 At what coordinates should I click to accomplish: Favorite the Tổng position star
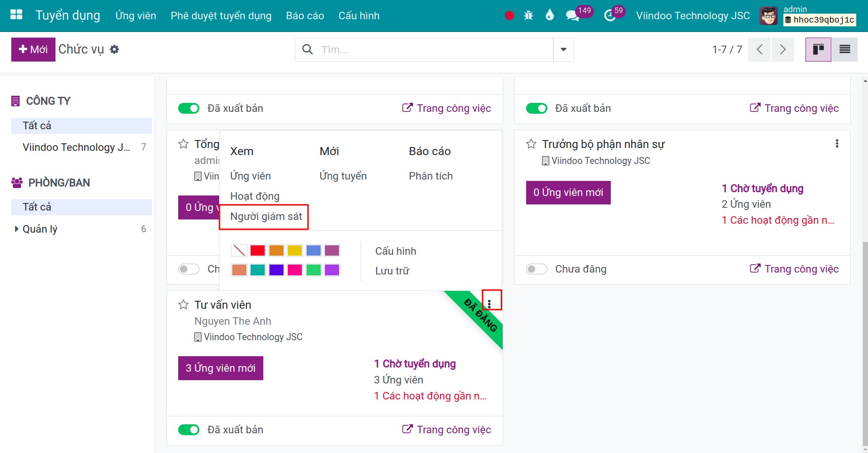[x=183, y=144]
